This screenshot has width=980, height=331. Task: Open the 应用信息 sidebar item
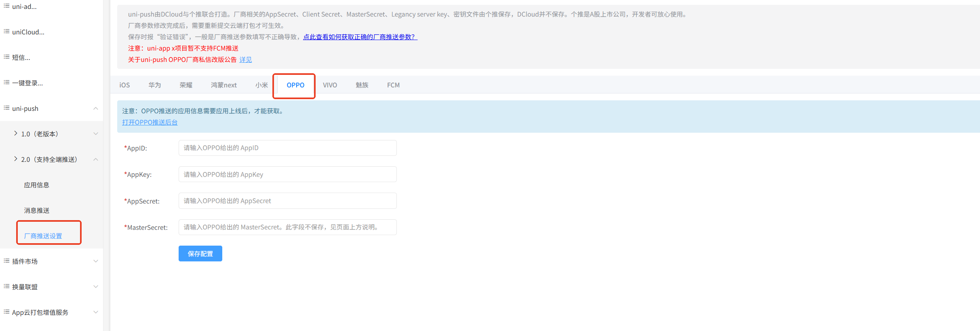click(37, 185)
